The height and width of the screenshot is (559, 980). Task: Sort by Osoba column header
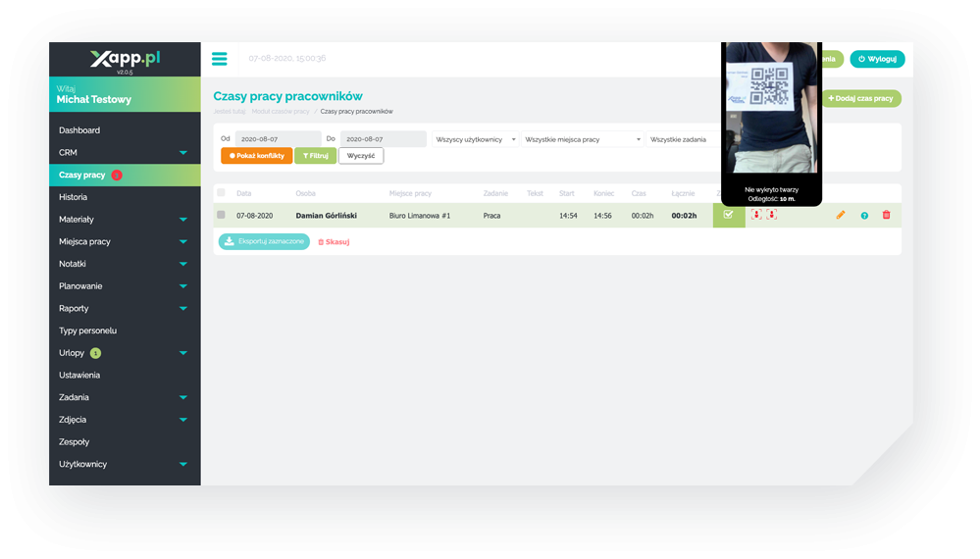click(306, 193)
